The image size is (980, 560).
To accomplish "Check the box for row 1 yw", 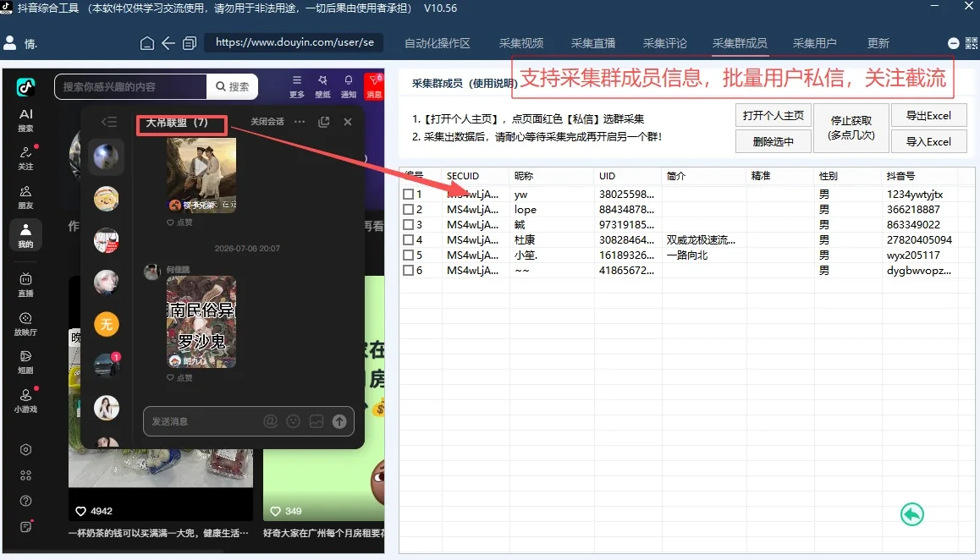I will tap(408, 195).
